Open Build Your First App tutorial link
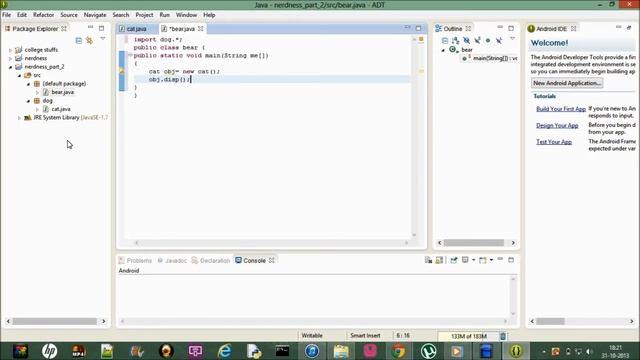The height and width of the screenshot is (360, 640). coord(561,109)
